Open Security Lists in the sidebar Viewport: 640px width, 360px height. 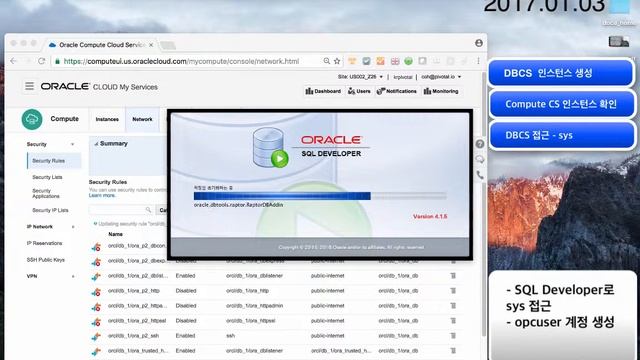click(x=47, y=177)
